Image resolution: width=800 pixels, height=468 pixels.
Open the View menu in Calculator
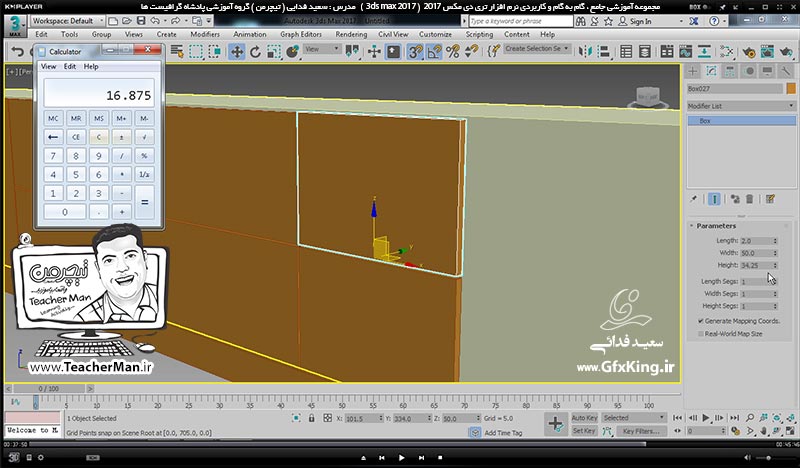click(x=48, y=66)
